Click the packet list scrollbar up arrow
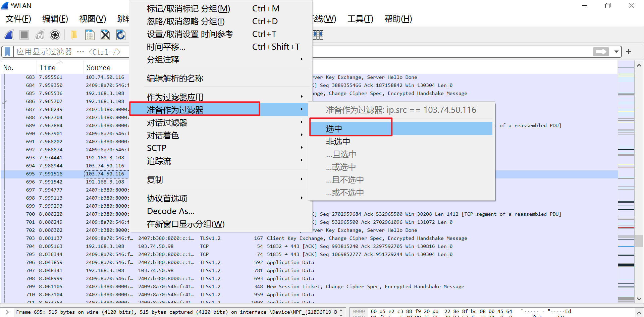 639,65
